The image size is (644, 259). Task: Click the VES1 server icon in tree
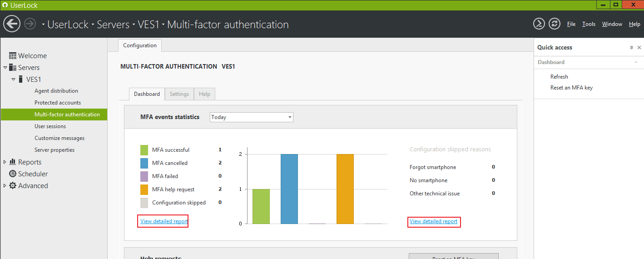coord(21,80)
